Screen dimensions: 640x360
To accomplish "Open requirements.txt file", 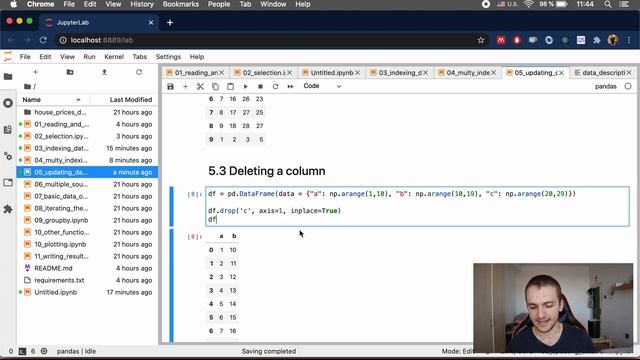I will (x=87, y=280).
